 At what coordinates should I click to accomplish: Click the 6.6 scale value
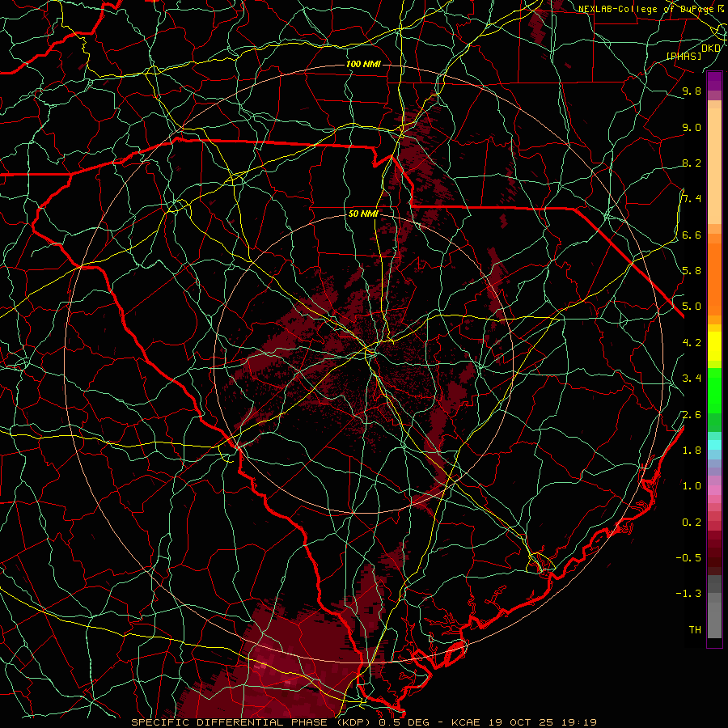pyautogui.click(x=692, y=235)
